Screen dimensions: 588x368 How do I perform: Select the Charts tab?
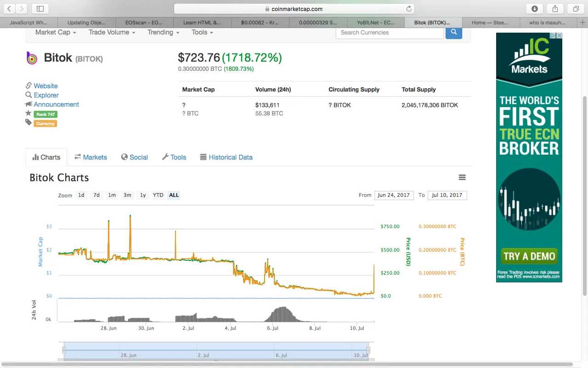46,157
